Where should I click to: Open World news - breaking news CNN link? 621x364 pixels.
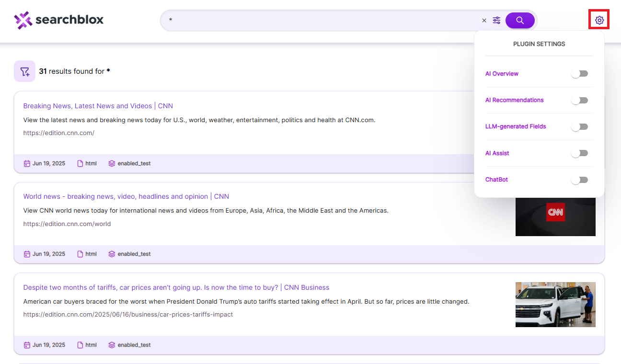[x=126, y=196]
